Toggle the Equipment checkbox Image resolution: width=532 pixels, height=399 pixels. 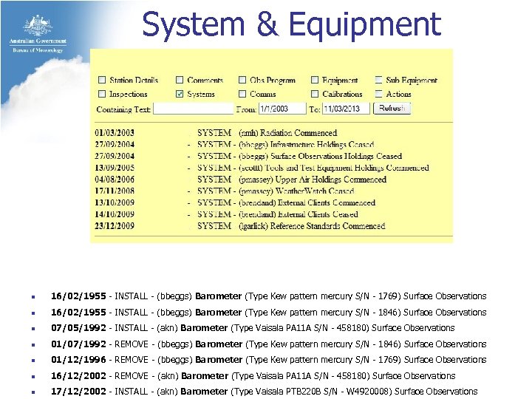click(315, 80)
